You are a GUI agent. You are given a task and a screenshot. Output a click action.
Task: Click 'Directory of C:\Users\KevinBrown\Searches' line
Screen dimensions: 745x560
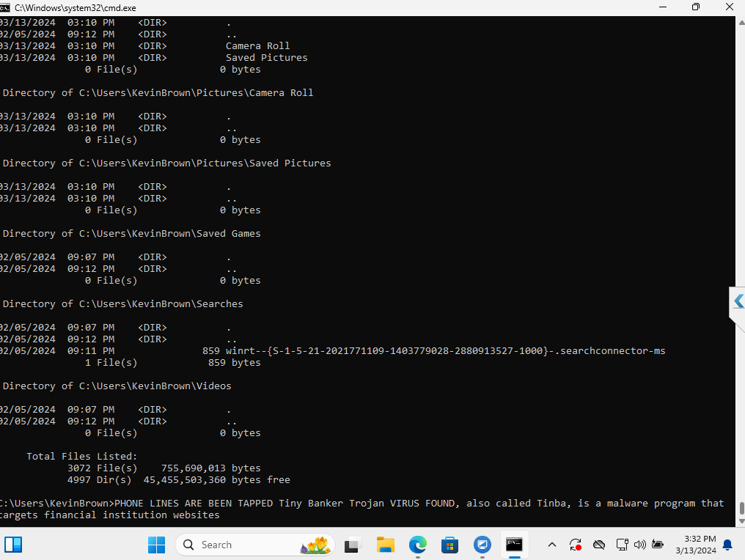[x=122, y=303]
